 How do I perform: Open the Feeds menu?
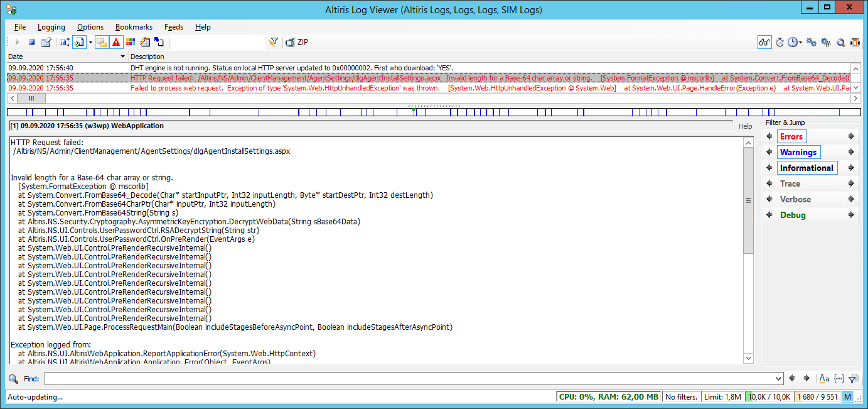click(x=174, y=27)
